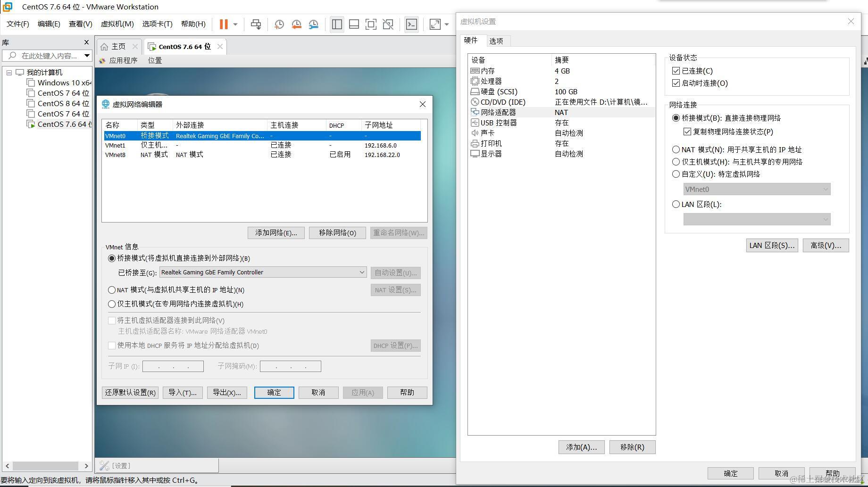
Task: Select the LAN 区段(L) radio button
Action: pos(676,204)
